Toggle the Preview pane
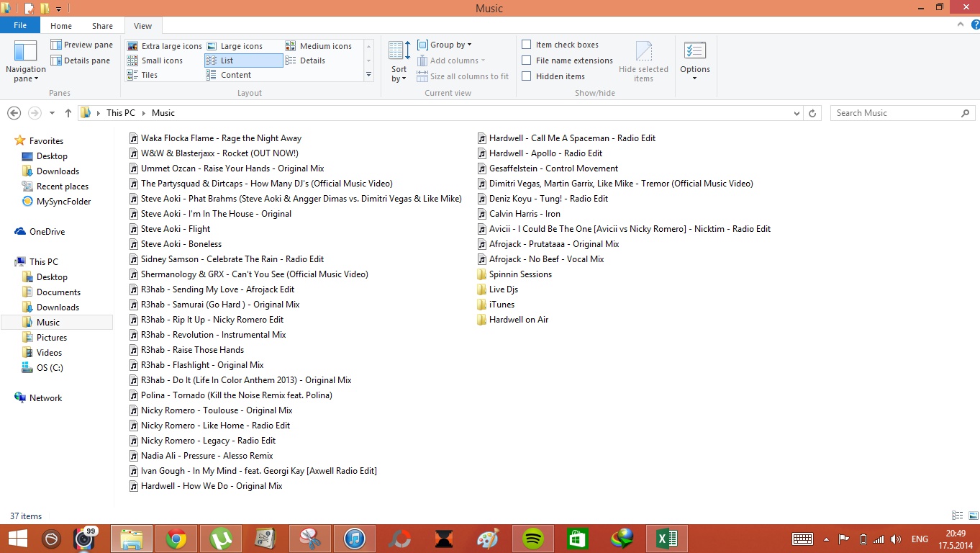980x553 pixels. 81,45
